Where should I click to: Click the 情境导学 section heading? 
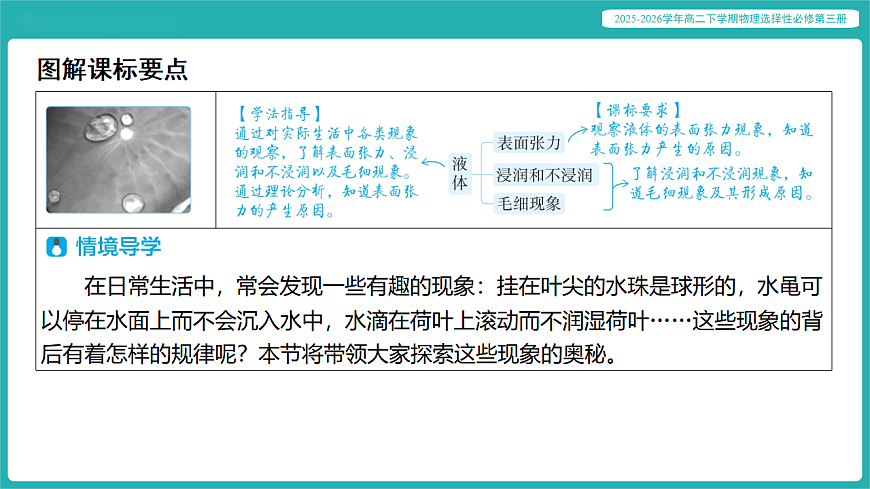(119, 247)
